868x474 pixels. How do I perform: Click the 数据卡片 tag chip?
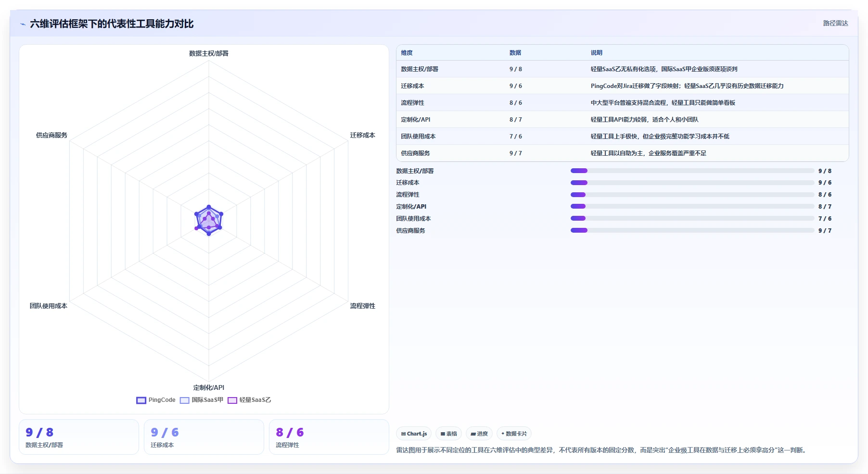click(514, 434)
